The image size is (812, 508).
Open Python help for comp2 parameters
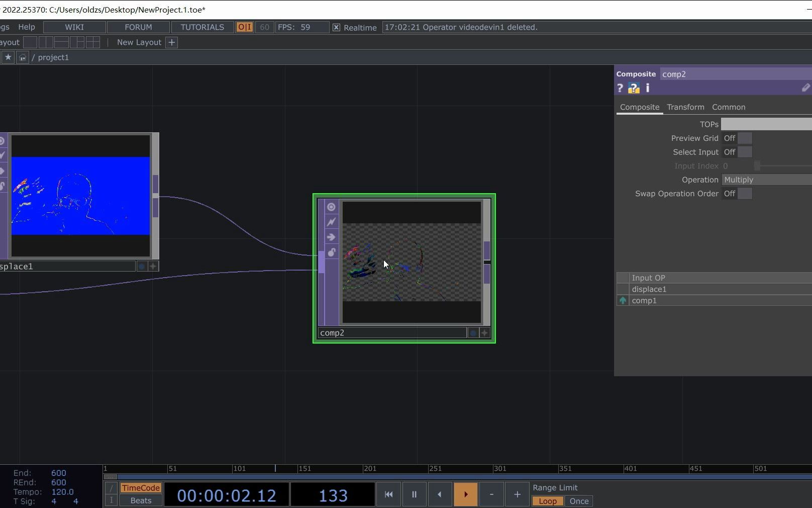click(x=633, y=88)
